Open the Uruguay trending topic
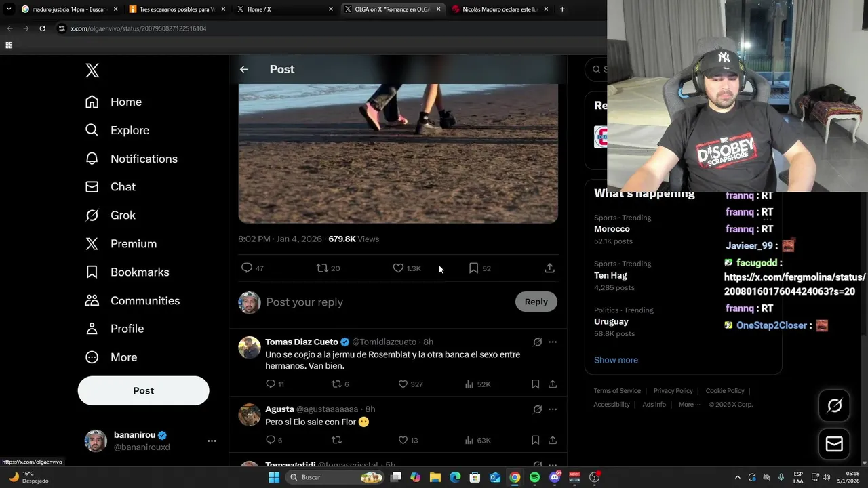The image size is (868, 488). pyautogui.click(x=611, y=321)
